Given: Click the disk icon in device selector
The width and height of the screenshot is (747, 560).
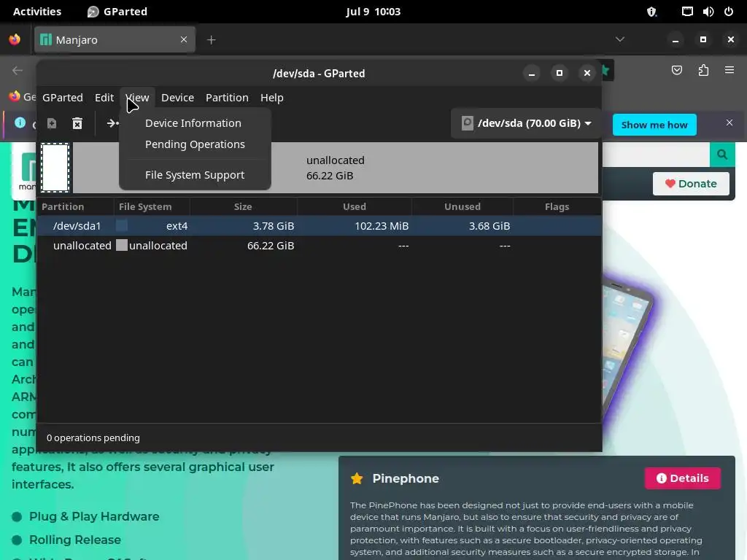Looking at the screenshot, I should pyautogui.click(x=468, y=123).
